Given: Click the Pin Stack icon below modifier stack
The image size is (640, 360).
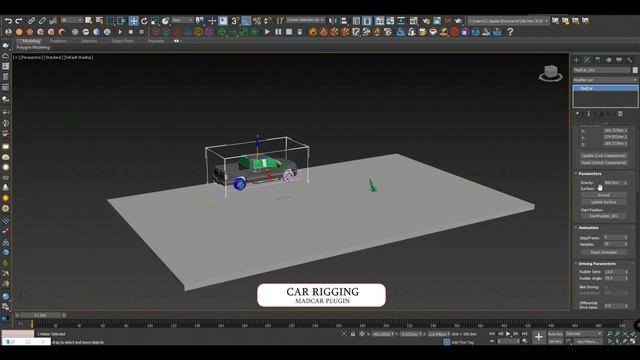Looking at the screenshot, I should pos(578,114).
